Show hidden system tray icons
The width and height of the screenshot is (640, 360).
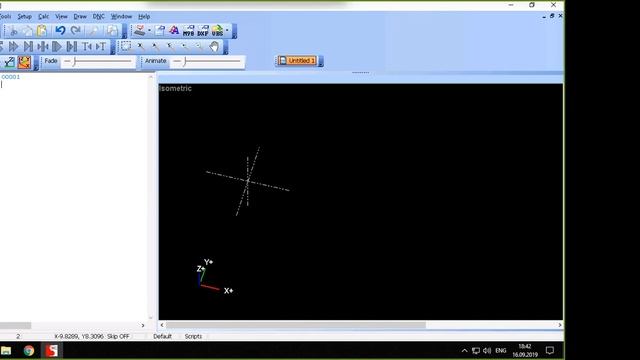464,351
